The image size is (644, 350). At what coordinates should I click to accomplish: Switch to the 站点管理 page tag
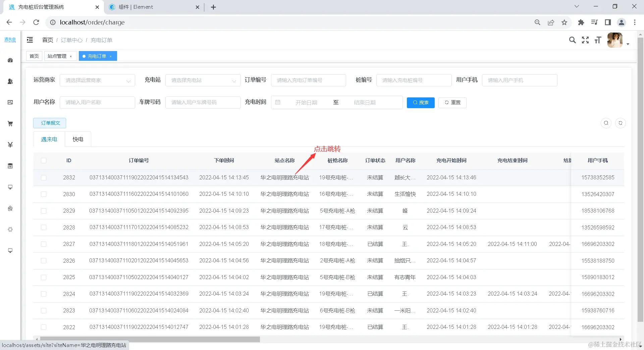(x=57, y=56)
